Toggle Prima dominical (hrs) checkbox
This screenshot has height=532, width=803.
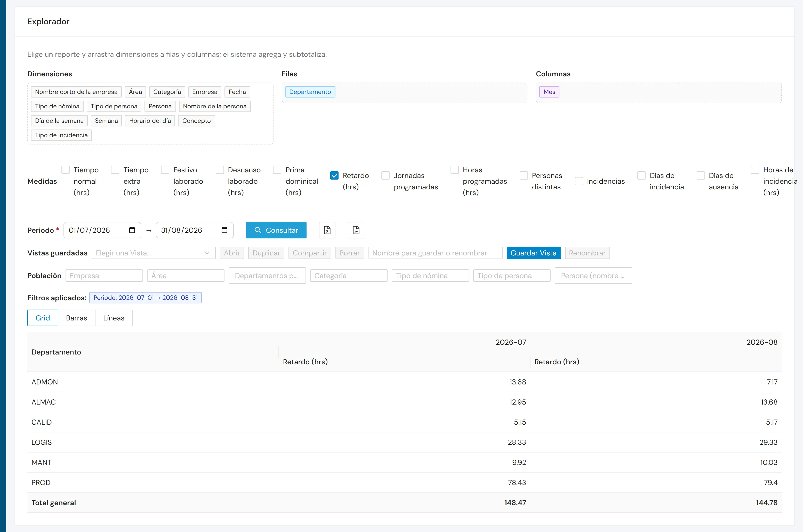(277, 170)
